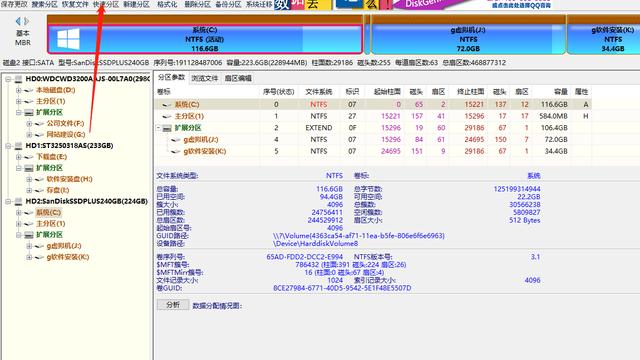Viewport: 640px width, 360px height.
Task: Select the g软件安装(K:) 34.4GB partition bar
Action: pyautogui.click(x=604, y=39)
